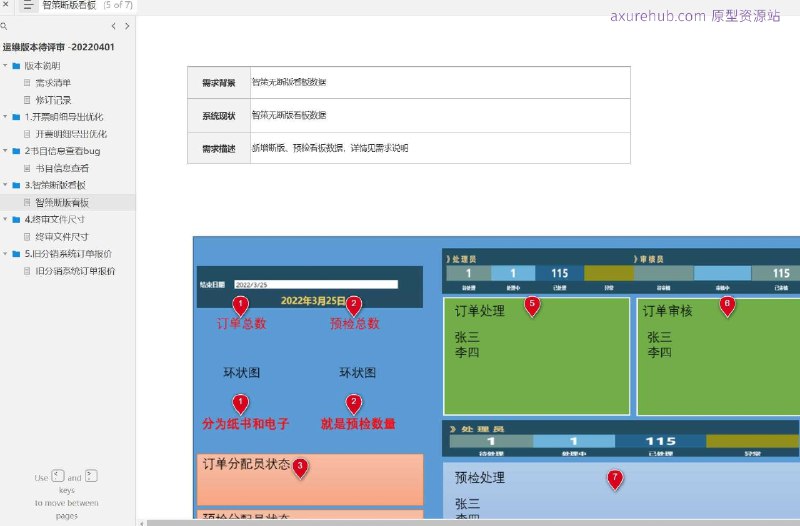
Task: Click the 运维版本待评审 -20220401 project title
Action: point(58,47)
